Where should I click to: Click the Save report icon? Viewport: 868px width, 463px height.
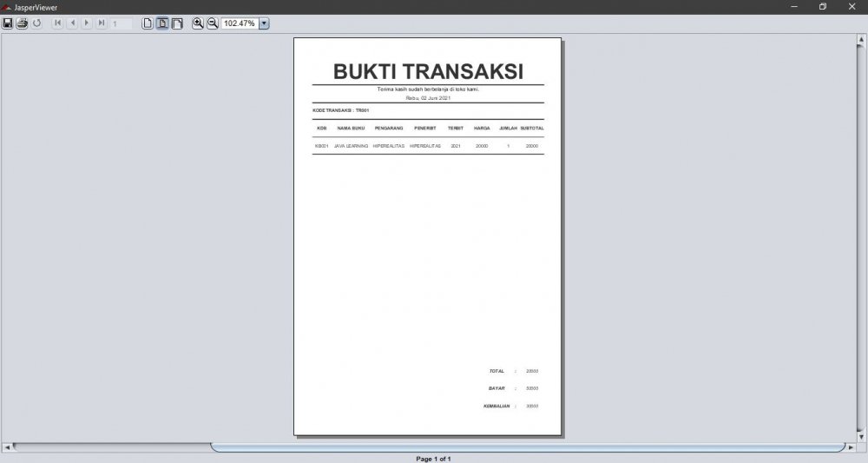click(8, 23)
